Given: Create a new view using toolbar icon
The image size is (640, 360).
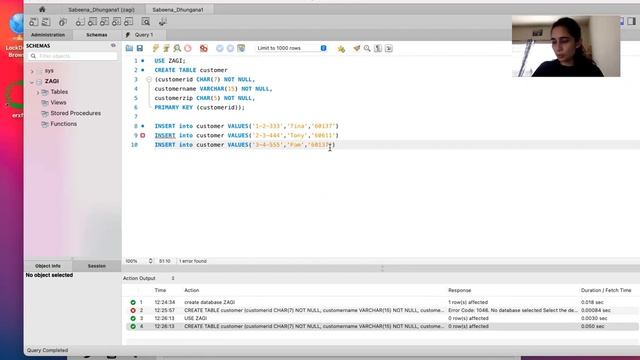Looking at the screenshot, I should pos(104,22).
